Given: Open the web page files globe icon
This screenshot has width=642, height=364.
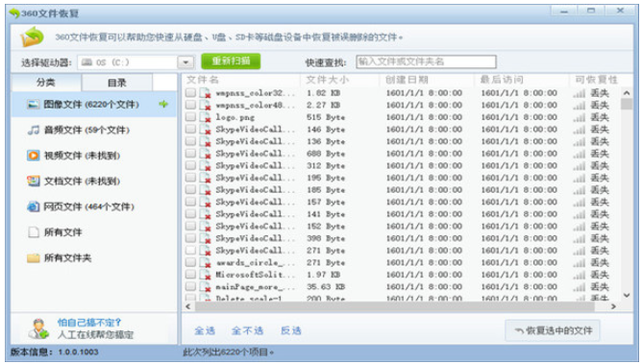Looking at the screenshot, I should tap(34, 206).
